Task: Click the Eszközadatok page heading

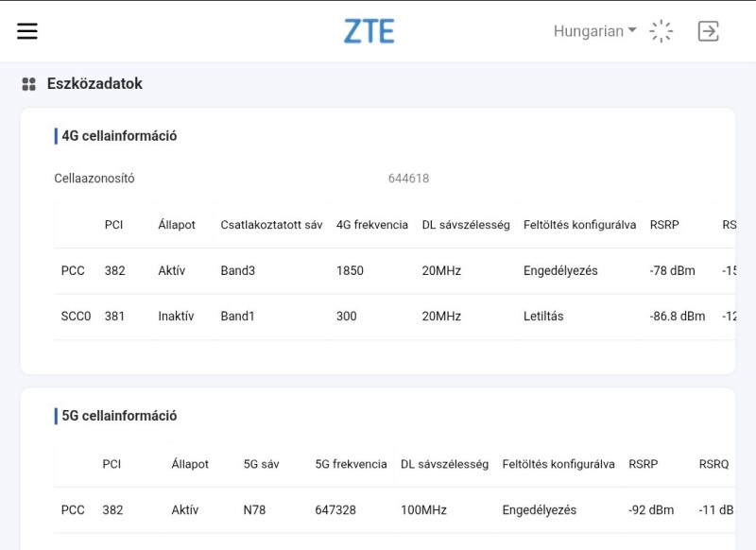Action: [94, 84]
